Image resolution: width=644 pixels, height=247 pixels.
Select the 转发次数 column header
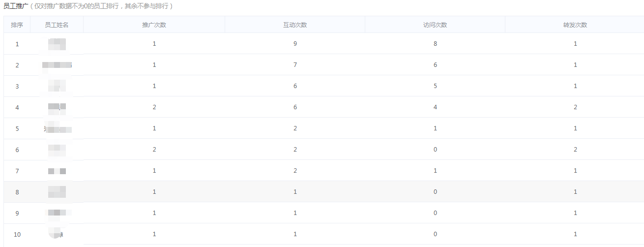(575, 25)
